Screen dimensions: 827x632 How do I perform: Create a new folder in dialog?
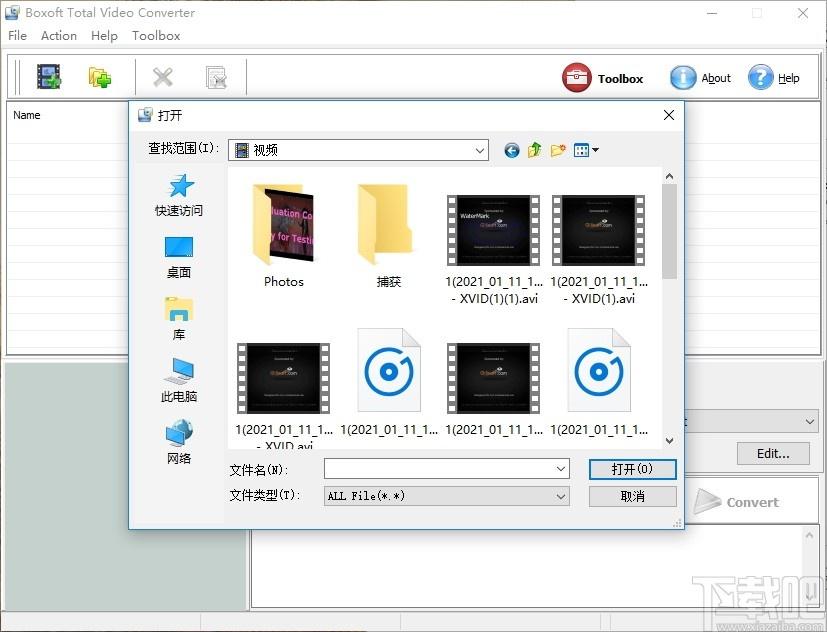(x=558, y=150)
